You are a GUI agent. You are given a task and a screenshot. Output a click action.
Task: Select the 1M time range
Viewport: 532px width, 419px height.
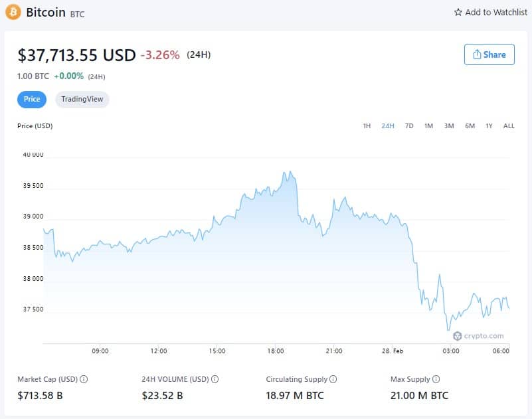click(429, 126)
